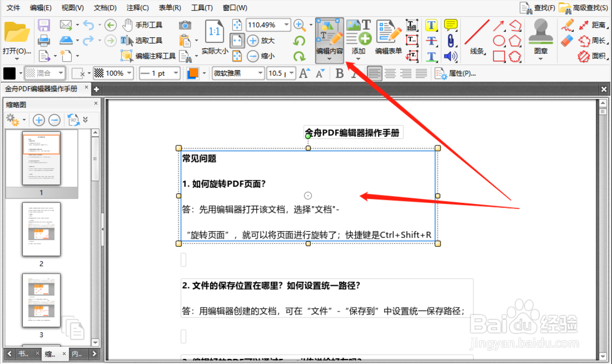
Task: Select the yellow Highlight text T tool
Action: click(431, 25)
